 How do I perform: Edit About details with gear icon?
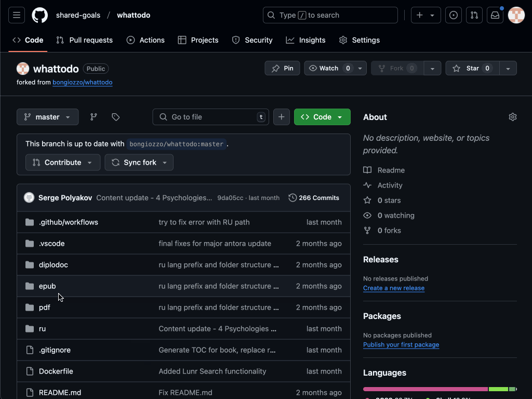512,117
